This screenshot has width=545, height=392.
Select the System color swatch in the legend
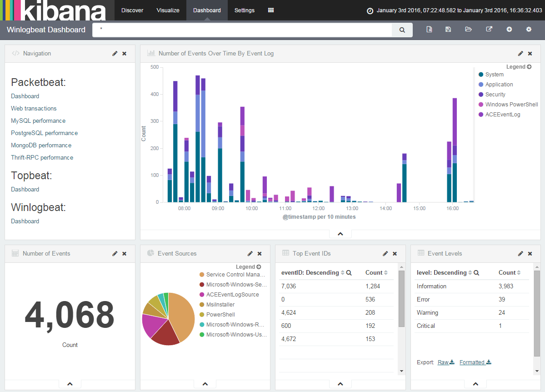pyautogui.click(x=482, y=74)
